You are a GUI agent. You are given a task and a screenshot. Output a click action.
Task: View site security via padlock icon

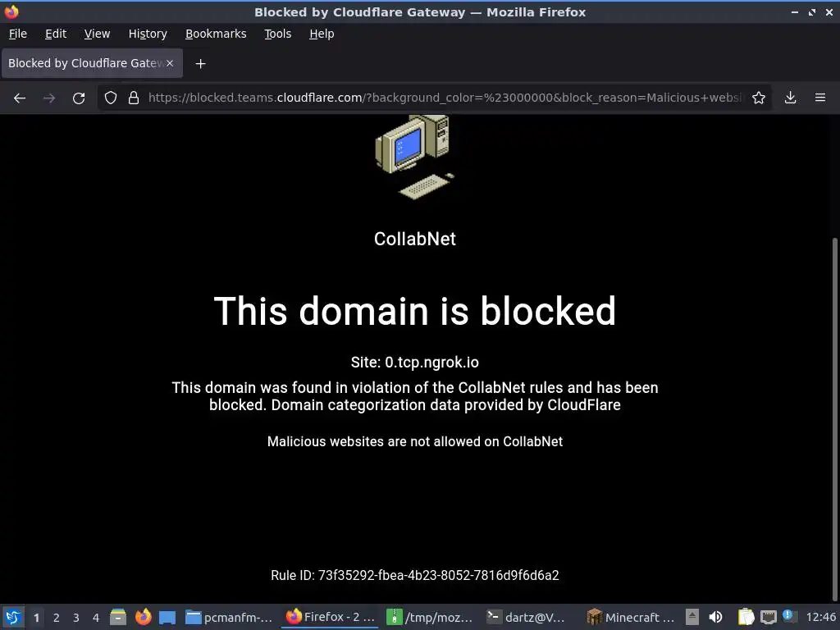(134, 98)
